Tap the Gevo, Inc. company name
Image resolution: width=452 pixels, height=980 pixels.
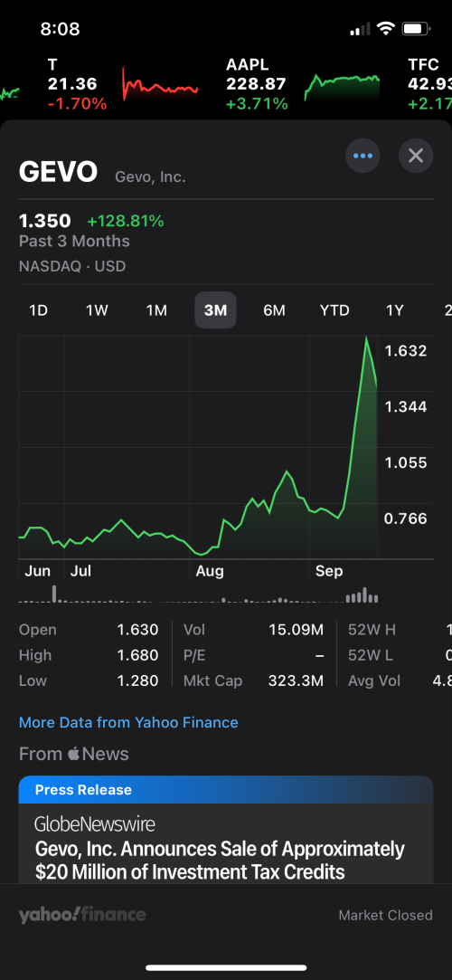coord(150,176)
